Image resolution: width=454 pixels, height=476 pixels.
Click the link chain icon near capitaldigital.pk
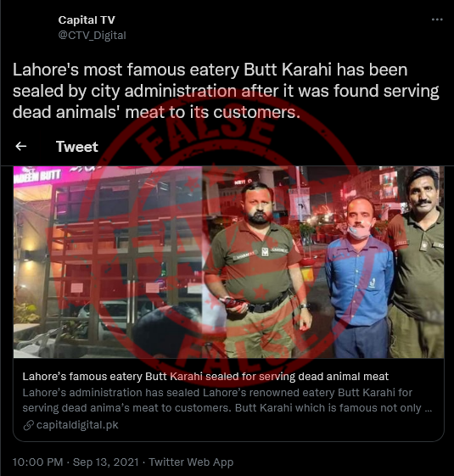pyautogui.click(x=28, y=425)
